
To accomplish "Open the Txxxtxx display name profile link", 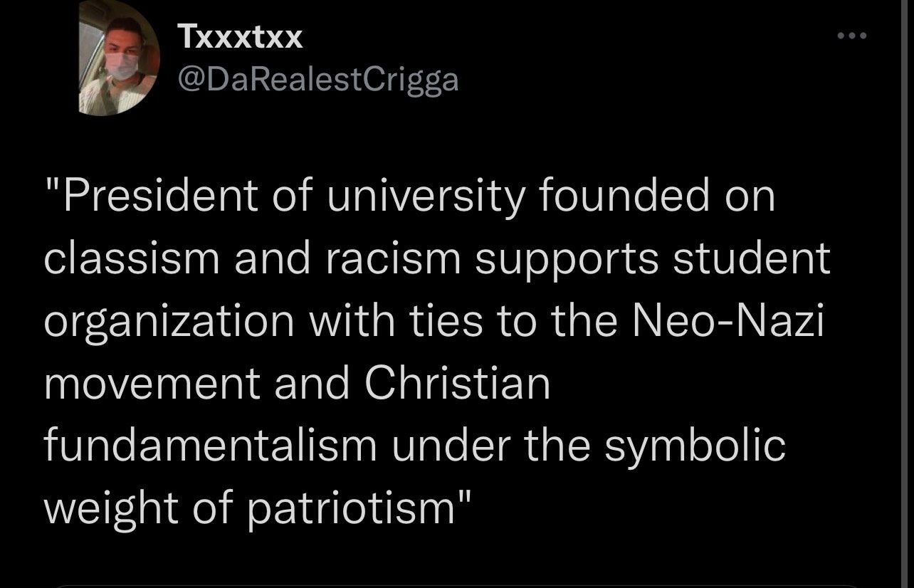I will click(x=240, y=37).
